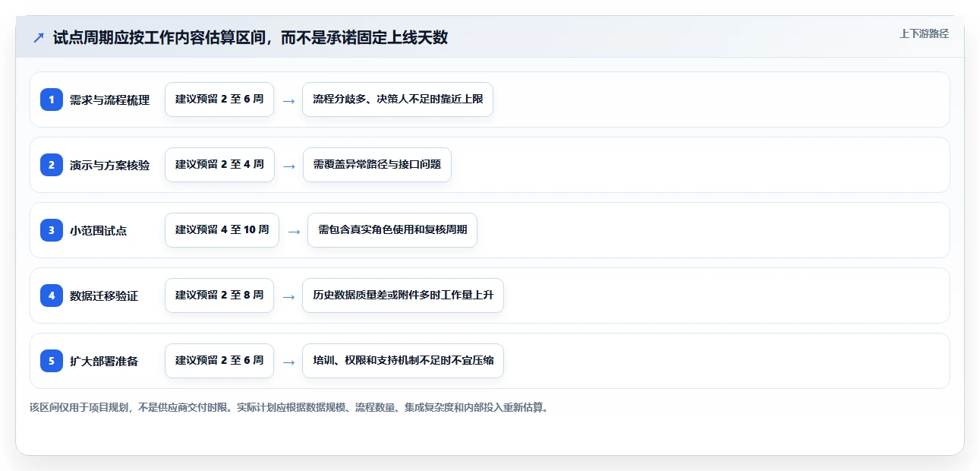
Task: Click the arrow in 扩大部署准备 row
Action: [x=288, y=362]
